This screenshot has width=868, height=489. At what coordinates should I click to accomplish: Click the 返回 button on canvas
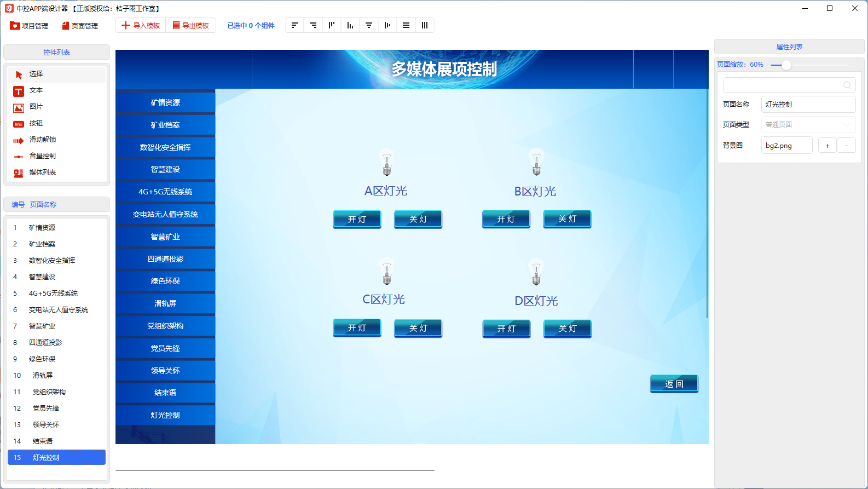(674, 384)
